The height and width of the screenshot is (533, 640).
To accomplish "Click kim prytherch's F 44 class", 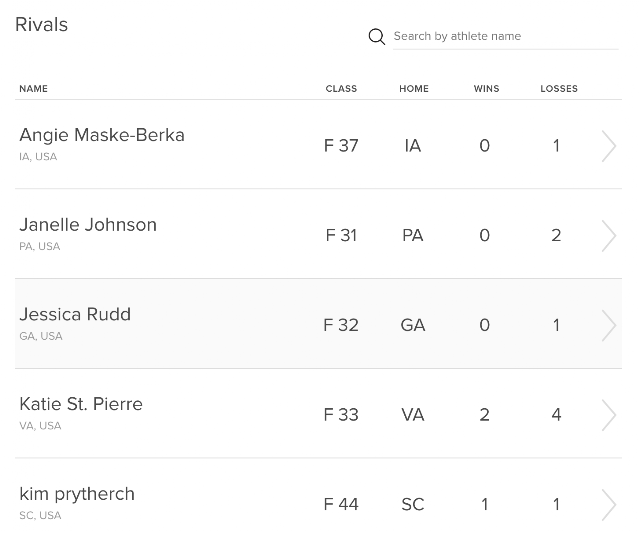I will click(x=341, y=505).
